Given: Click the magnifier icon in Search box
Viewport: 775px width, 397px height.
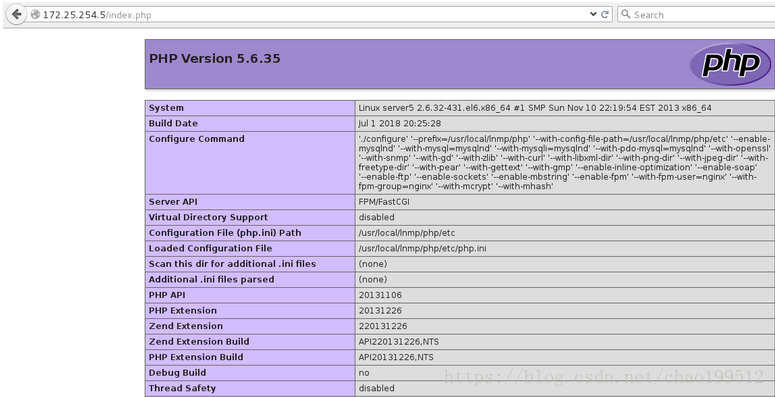Looking at the screenshot, I should (x=625, y=14).
